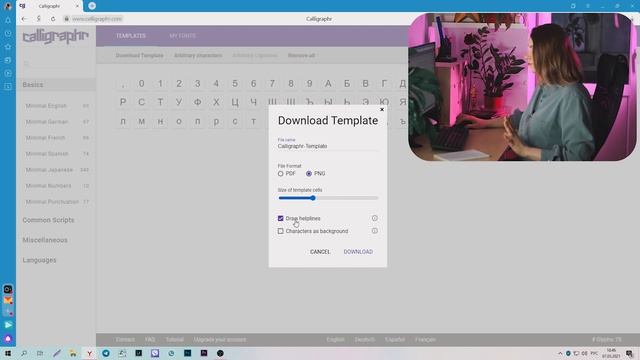Click the Contact footer link
Image resolution: width=640 pixels, height=360 pixels.
pyautogui.click(x=125, y=340)
